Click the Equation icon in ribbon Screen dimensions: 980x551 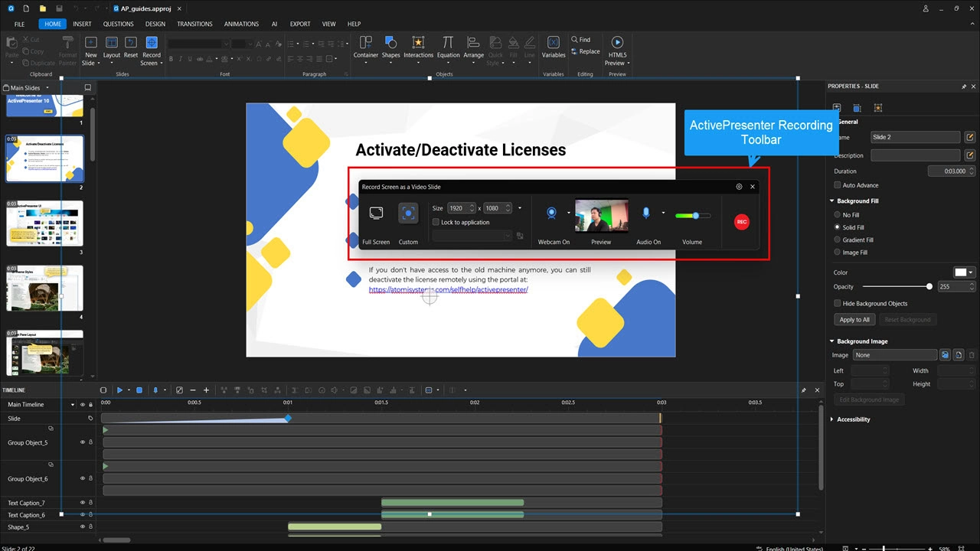(448, 44)
